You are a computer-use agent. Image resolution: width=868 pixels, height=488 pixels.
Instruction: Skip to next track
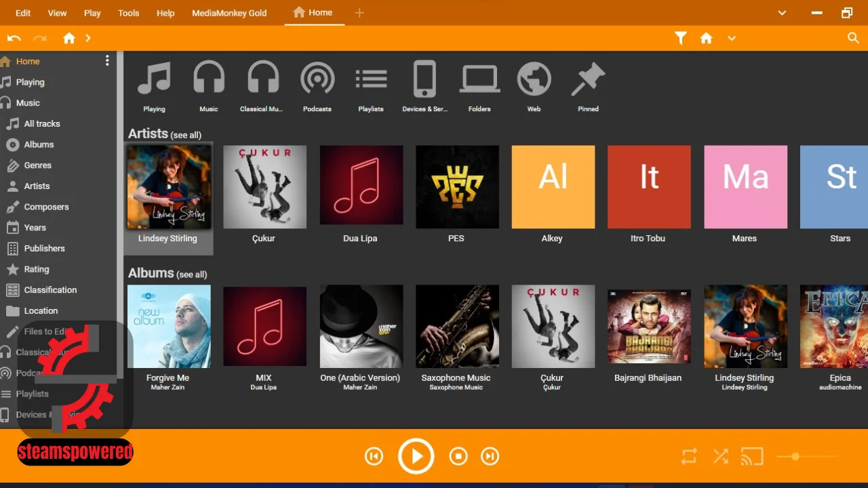(x=490, y=457)
